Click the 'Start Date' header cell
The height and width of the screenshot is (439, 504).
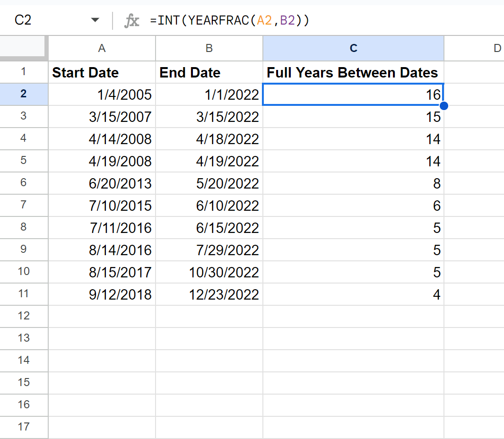click(x=102, y=72)
